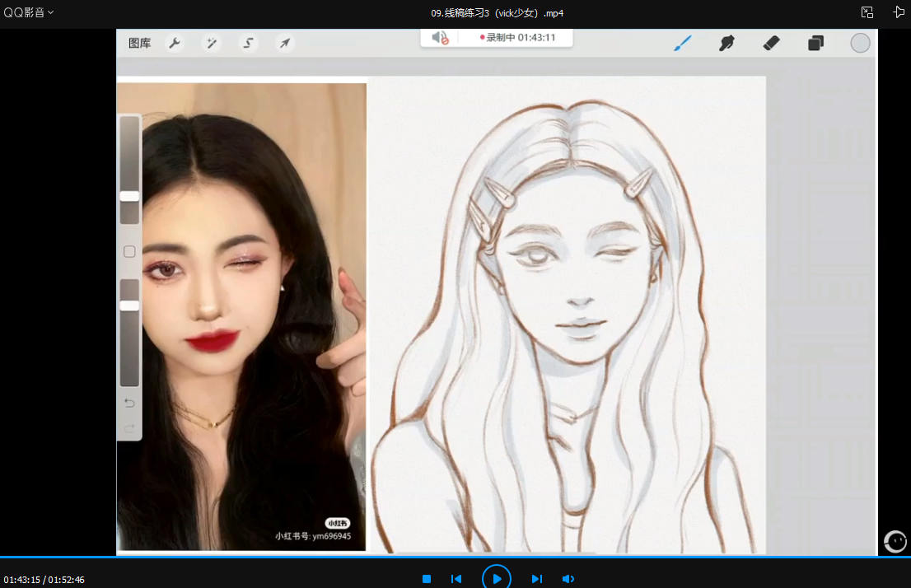Open the round color picker swatch
The image size is (911, 588).
tap(860, 43)
